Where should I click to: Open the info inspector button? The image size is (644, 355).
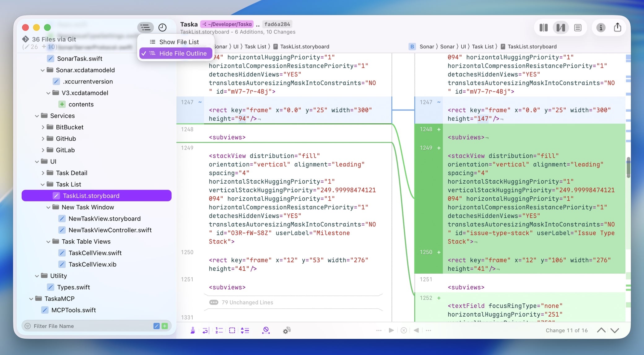(601, 28)
